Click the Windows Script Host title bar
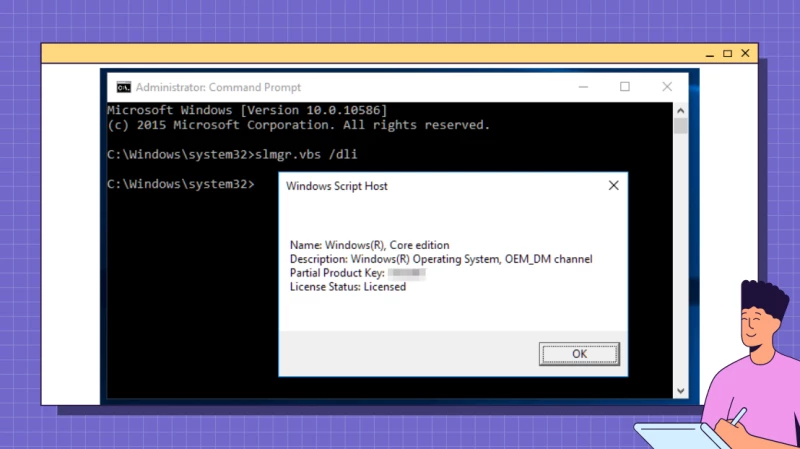Image resolution: width=800 pixels, height=449 pixels. coord(430,185)
